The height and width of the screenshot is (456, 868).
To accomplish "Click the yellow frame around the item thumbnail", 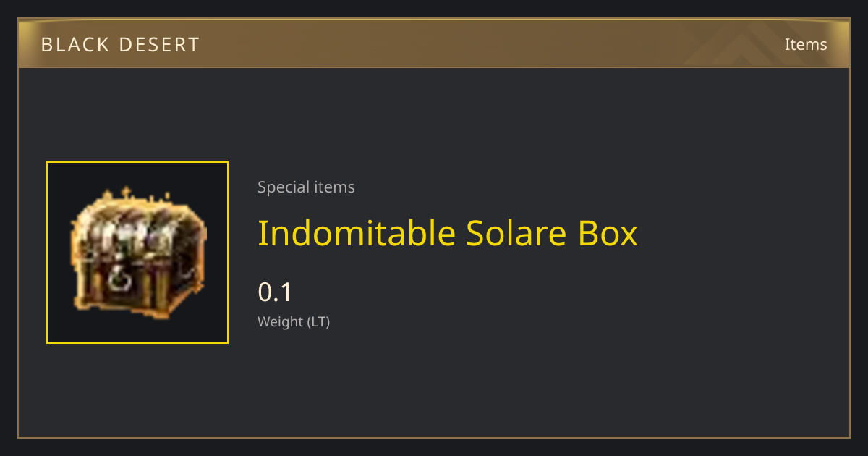I will [137, 253].
